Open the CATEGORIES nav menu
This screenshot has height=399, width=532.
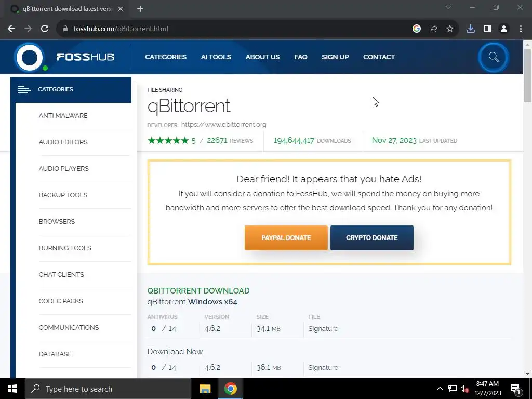[166, 57]
